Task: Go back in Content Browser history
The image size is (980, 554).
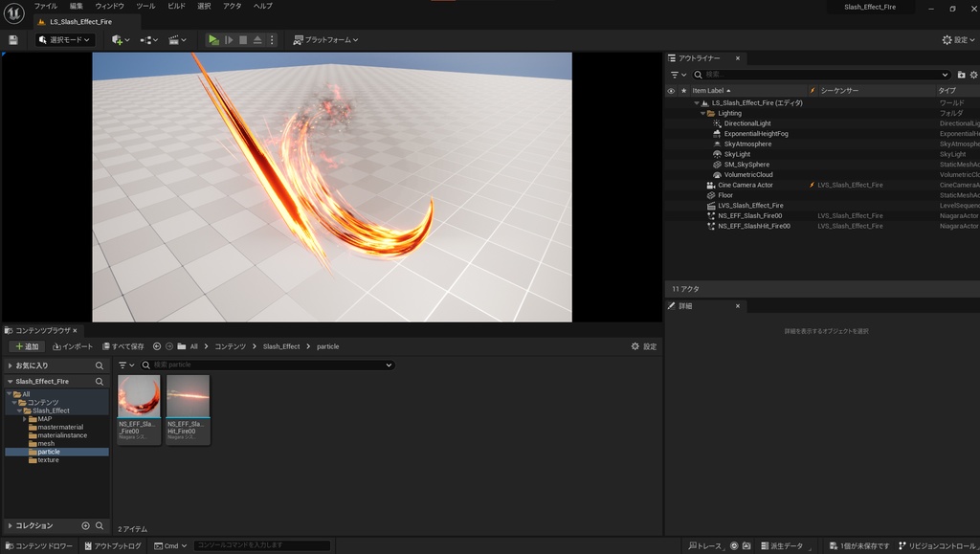Action: click(157, 346)
